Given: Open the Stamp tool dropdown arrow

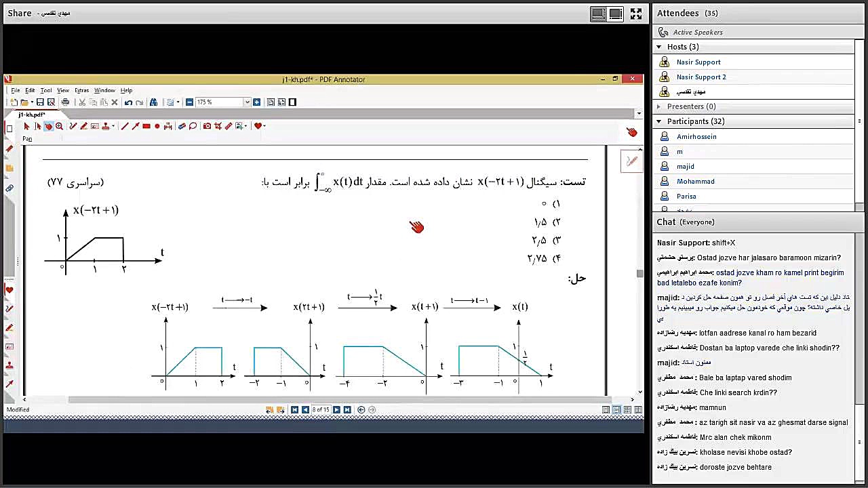Looking at the screenshot, I should point(112,126).
